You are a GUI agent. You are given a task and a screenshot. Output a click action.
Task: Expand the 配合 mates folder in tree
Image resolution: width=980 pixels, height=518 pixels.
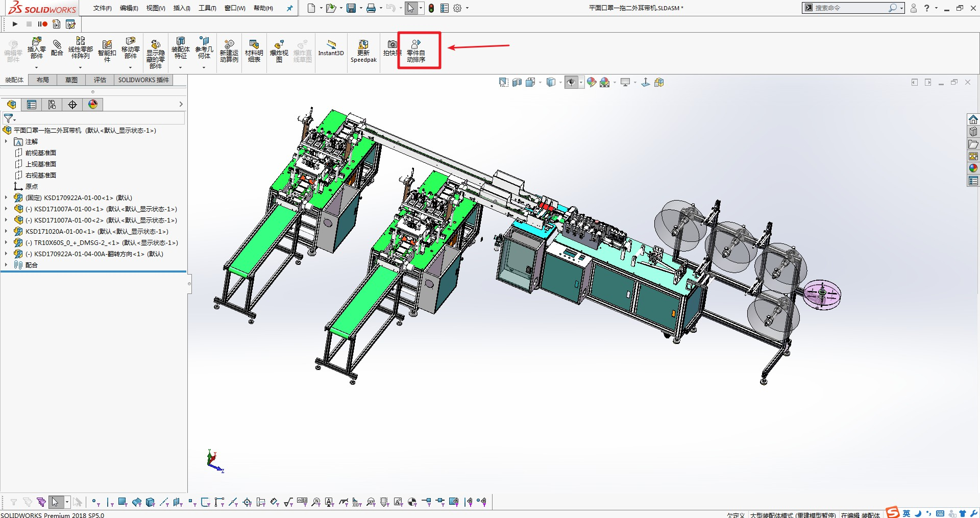6,265
